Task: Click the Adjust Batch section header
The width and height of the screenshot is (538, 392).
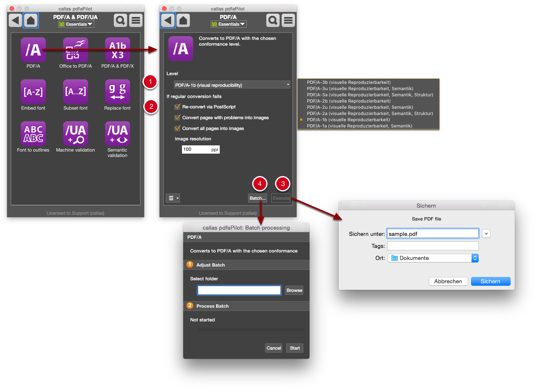Action: tap(246, 265)
